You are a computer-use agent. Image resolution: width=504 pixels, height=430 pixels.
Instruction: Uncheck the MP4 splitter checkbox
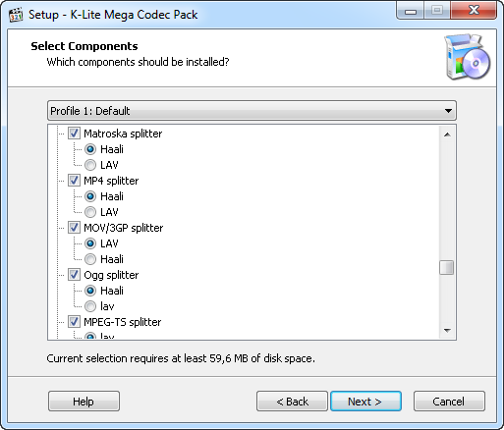coord(74,181)
